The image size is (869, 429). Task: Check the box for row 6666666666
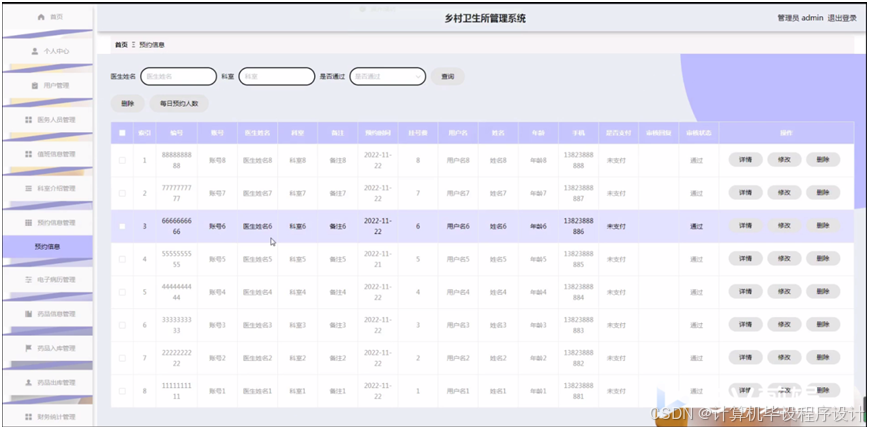click(x=122, y=226)
